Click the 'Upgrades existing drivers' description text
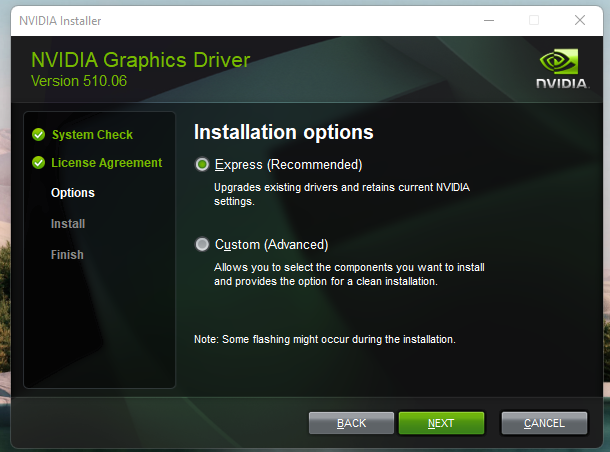610x452 pixels. [x=342, y=194]
